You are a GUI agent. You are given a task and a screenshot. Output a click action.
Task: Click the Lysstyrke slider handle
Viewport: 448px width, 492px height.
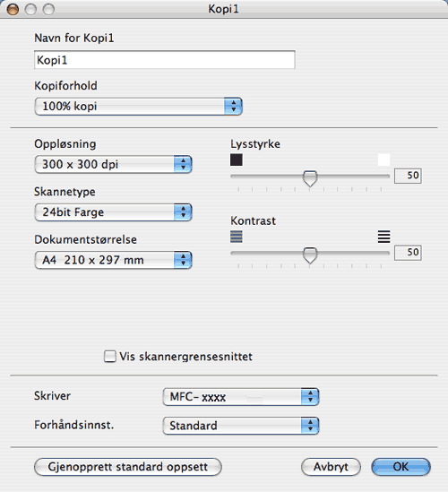pyautogui.click(x=310, y=178)
